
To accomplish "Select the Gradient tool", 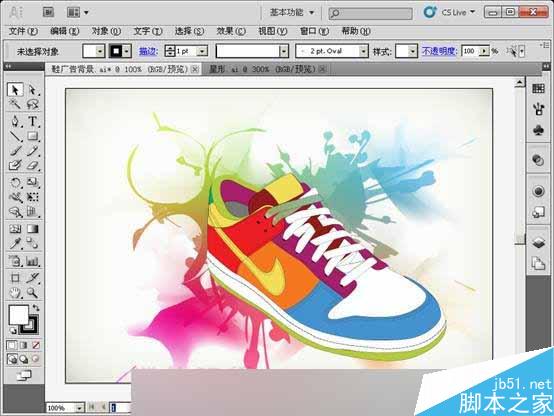I will 33,229.
